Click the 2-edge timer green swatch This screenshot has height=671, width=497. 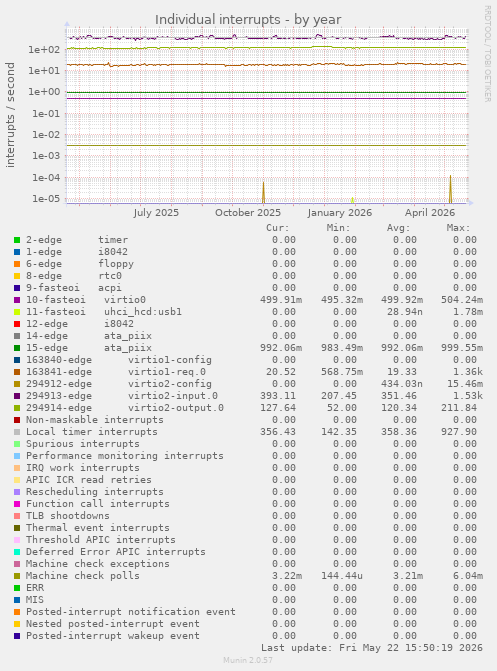pos(17,240)
